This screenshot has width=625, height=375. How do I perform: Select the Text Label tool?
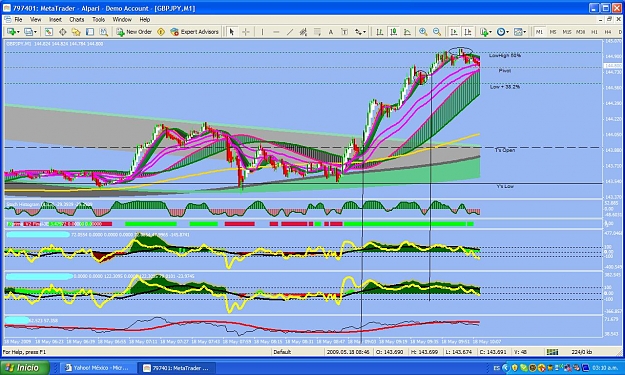(x=344, y=32)
